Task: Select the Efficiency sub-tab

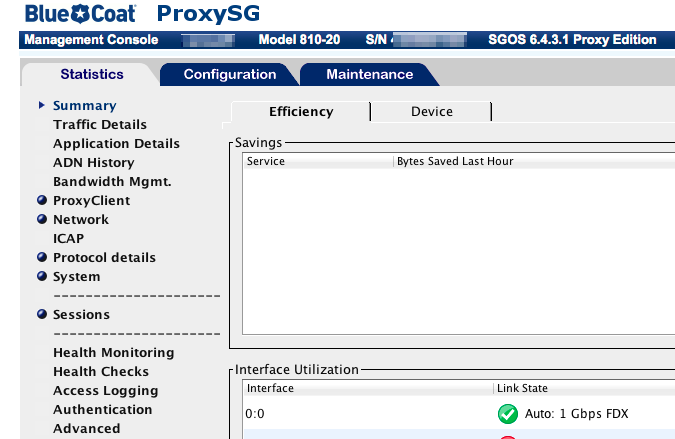Action: point(301,111)
